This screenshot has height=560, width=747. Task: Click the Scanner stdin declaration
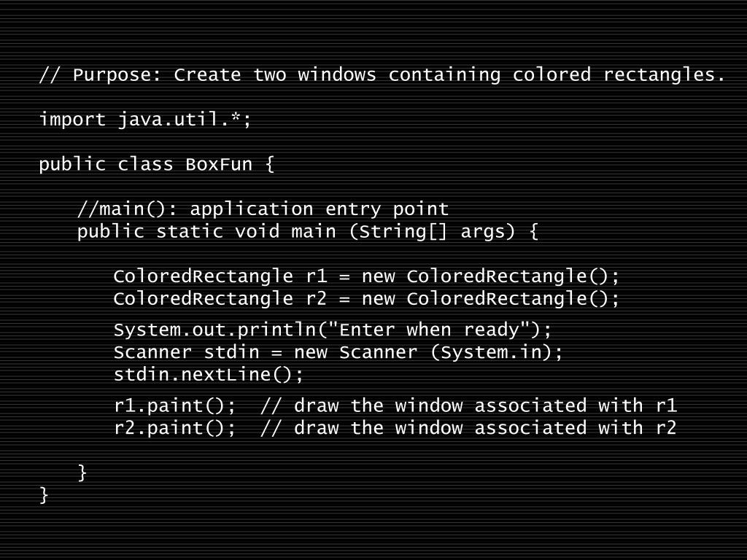[x=338, y=352]
